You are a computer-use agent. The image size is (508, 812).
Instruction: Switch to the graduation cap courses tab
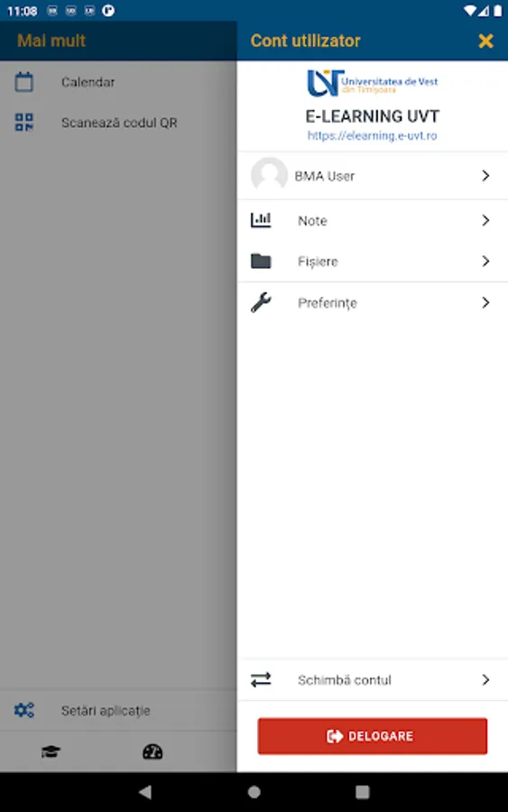(x=51, y=752)
